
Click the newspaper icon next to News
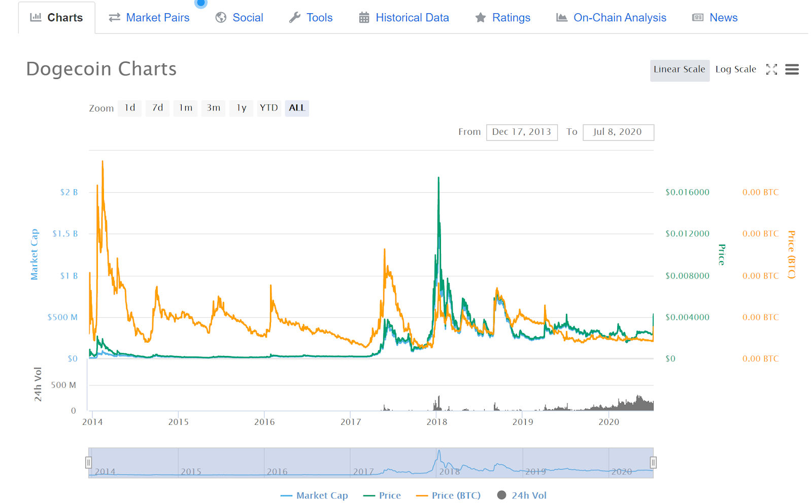698,18
